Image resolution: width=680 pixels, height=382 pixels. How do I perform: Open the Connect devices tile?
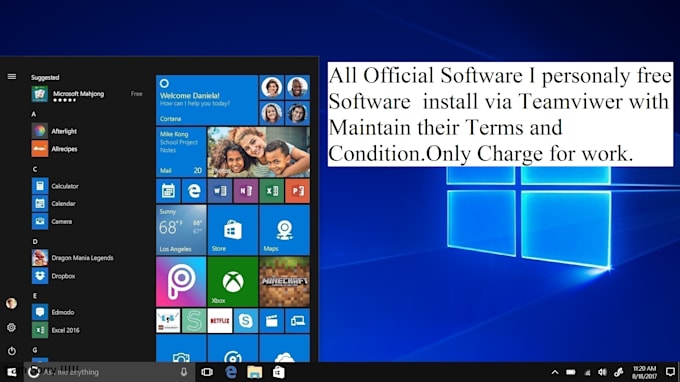298,321
